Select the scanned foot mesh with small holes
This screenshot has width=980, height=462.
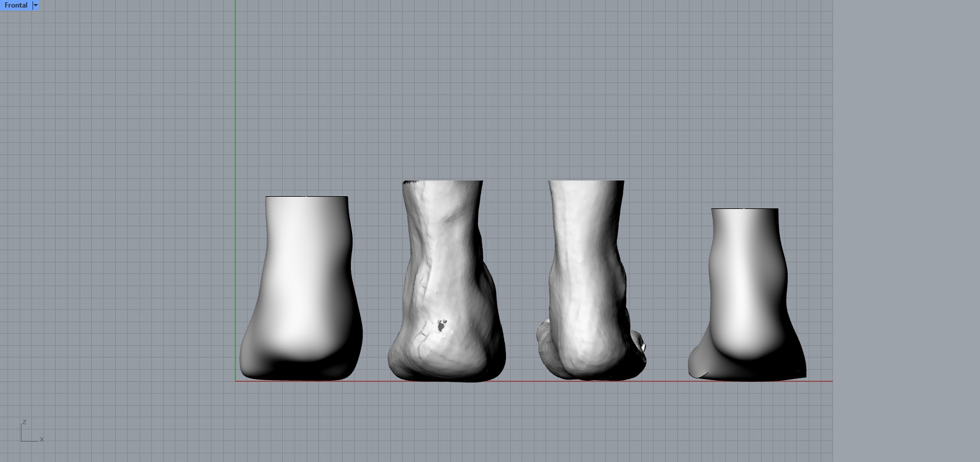tap(446, 281)
